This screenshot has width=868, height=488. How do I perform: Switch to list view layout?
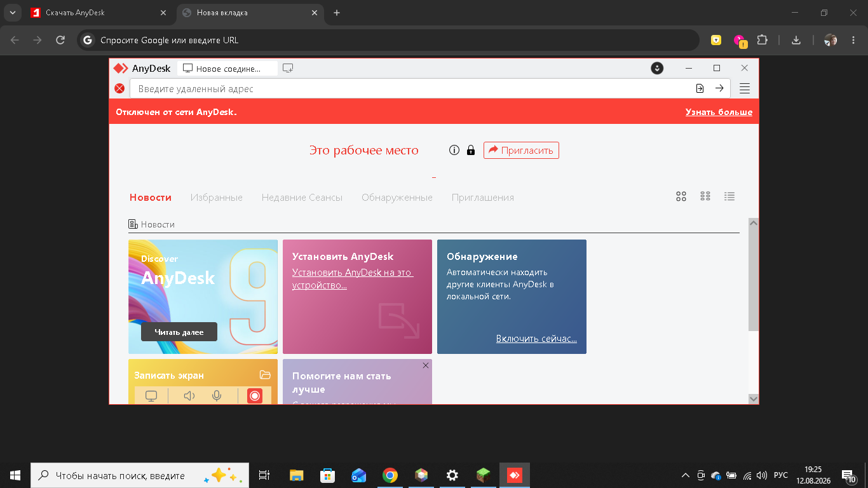tap(729, 196)
